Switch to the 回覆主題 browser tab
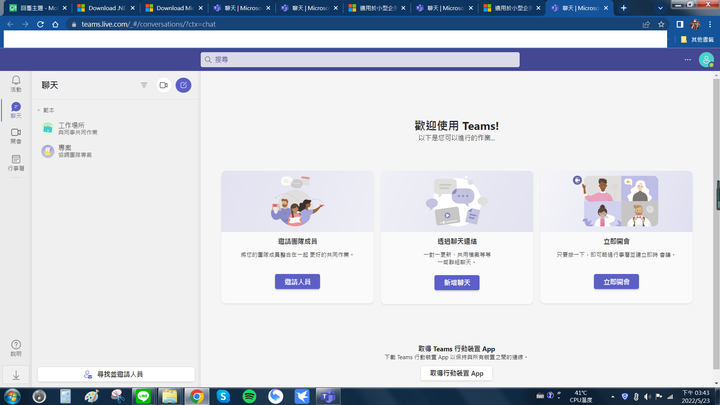This screenshot has width=720, height=405. point(38,8)
